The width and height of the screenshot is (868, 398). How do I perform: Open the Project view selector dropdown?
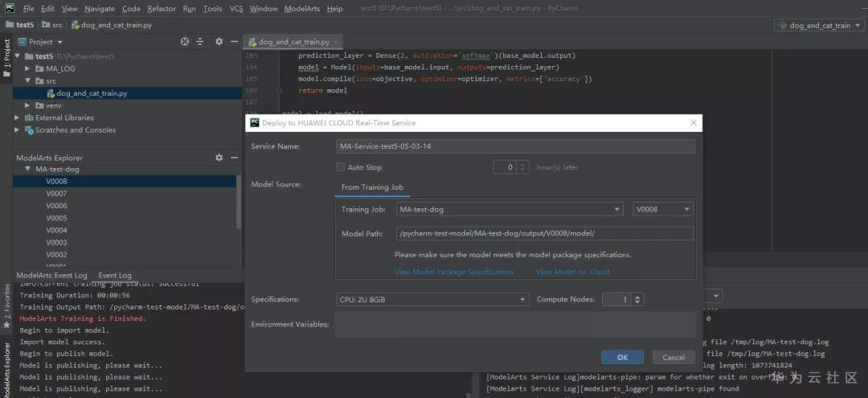click(40, 42)
